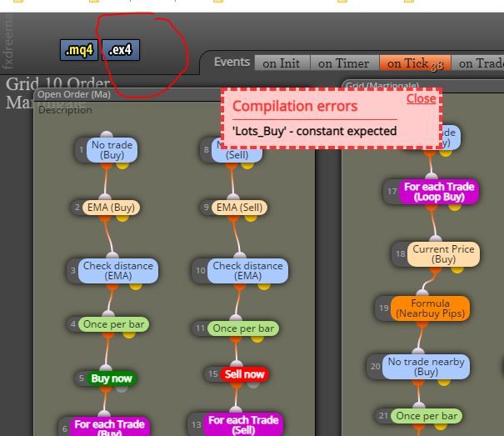Screen dimensions: 504x436
Task: Click orange output connector under EMA (Buy)
Action: 105,218
